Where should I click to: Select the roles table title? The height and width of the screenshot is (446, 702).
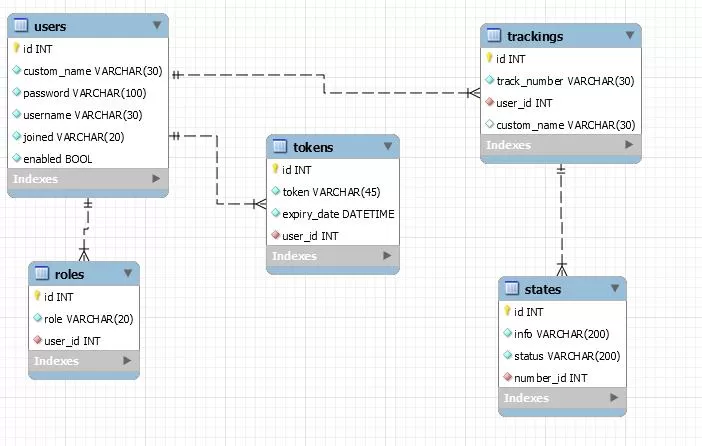69,274
